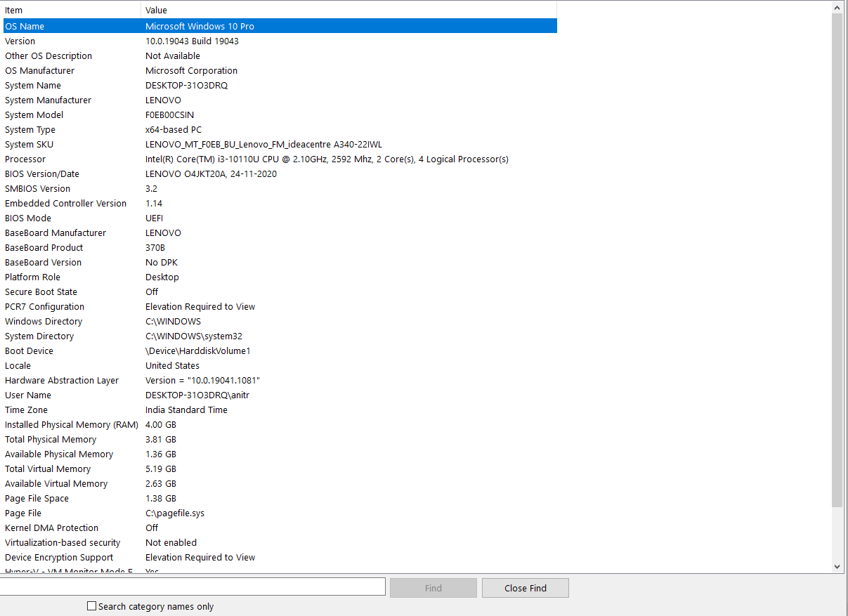Select the Virtualization-based security row
Viewport: 848px width, 616px height.
click(x=279, y=542)
